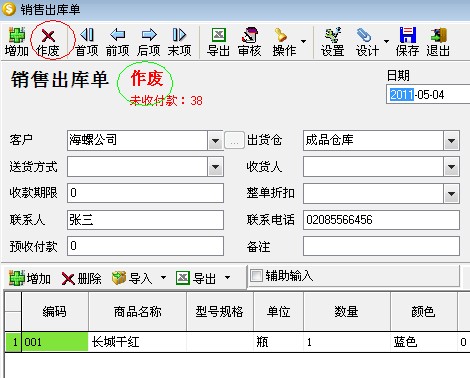
Task: Open the 客户 dropdown arrow
Action: pos(215,141)
